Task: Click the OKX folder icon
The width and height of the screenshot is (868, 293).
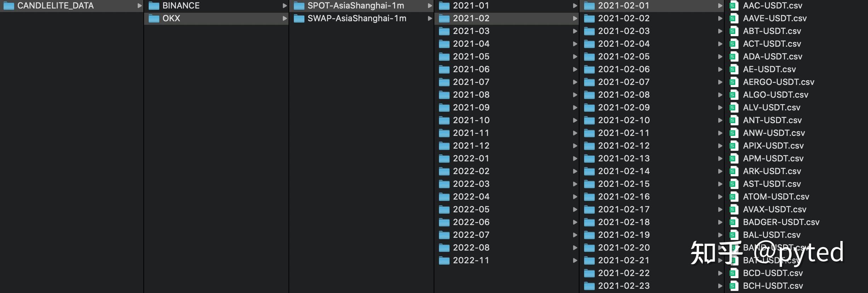Action: tap(154, 18)
